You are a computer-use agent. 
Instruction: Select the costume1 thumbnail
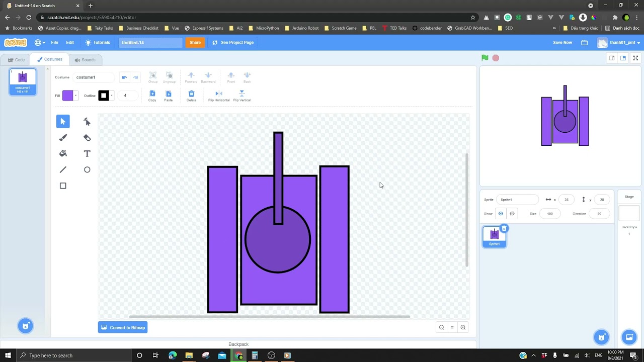(x=23, y=82)
